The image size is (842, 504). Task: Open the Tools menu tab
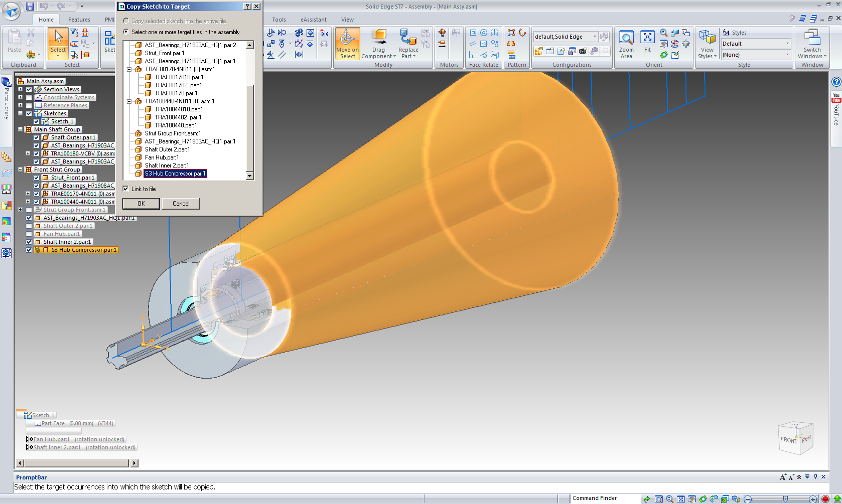pyautogui.click(x=278, y=20)
